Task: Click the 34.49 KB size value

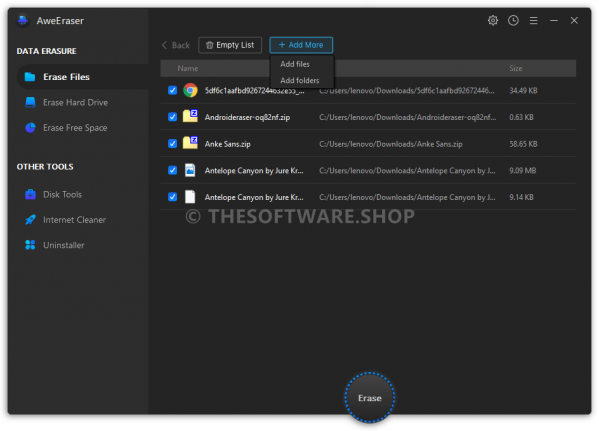Action: pyautogui.click(x=523, y=91)
